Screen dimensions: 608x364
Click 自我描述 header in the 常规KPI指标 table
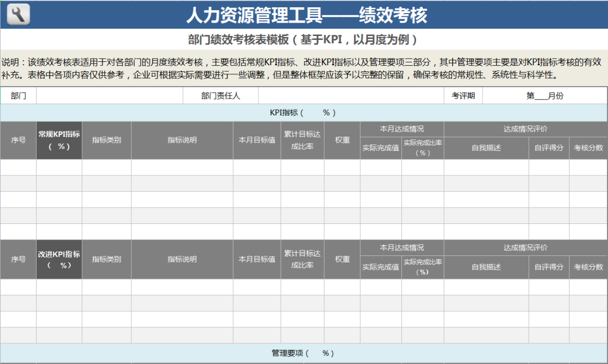[486, 148]
